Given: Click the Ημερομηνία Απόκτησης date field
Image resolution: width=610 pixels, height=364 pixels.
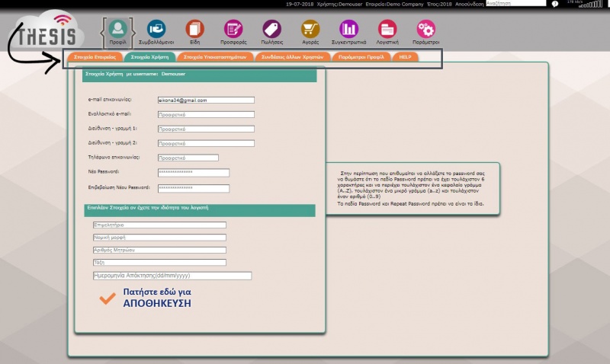Looking at the screenshot, I should point(171,276).
